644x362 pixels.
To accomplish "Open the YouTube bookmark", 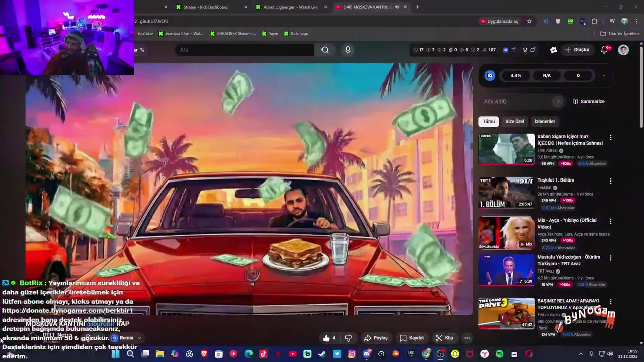I will coord(144,33).
